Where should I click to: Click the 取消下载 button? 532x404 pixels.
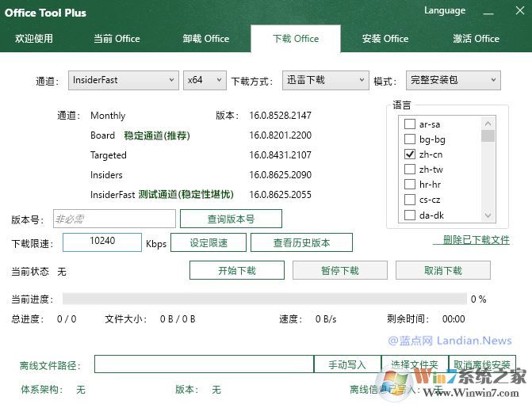point(443,270)
